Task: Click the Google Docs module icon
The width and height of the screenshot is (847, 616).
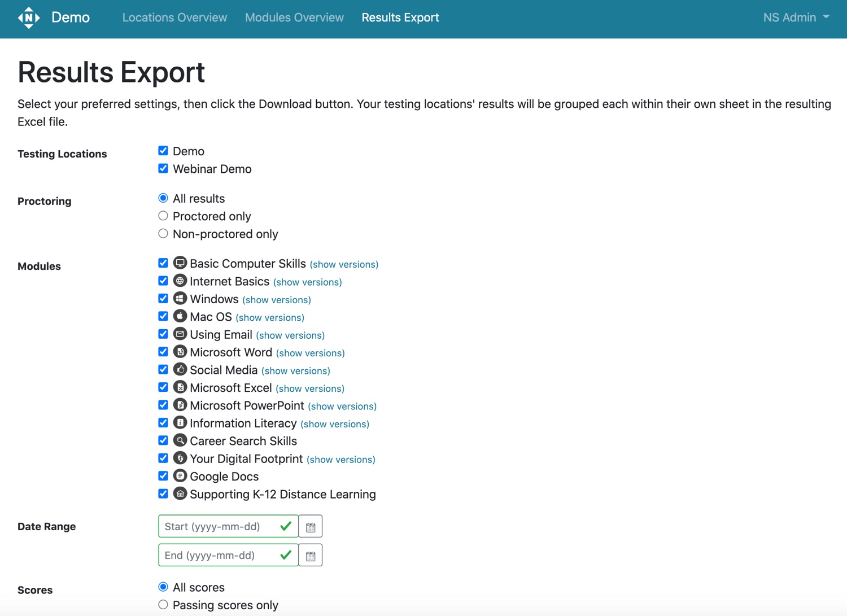Action: [x=180, y=476]
